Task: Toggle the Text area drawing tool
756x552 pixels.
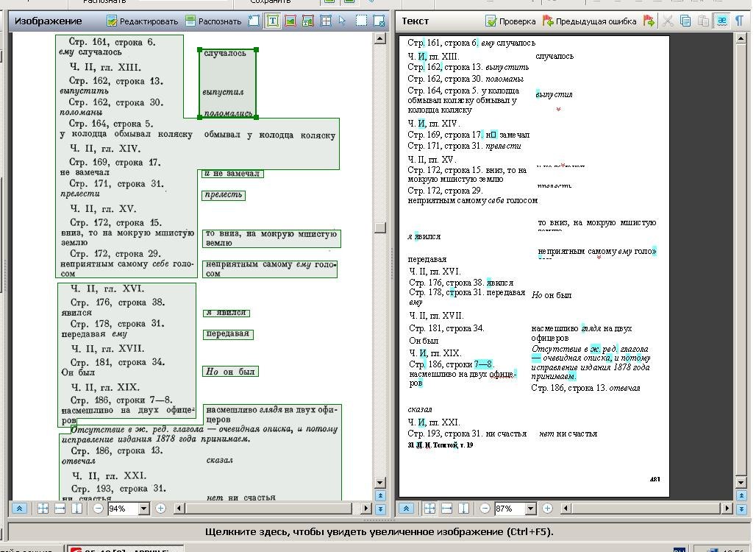Action: [x=272, y=21]
